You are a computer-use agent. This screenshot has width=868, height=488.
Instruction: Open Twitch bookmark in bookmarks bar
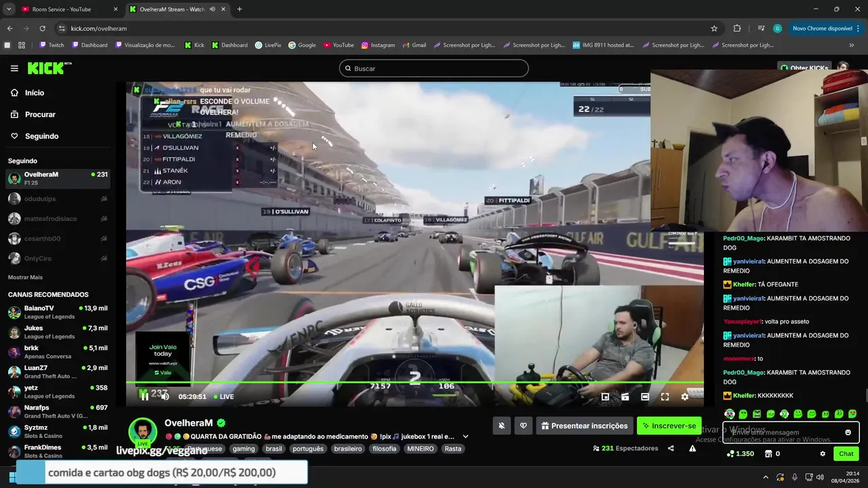[52, 45]
